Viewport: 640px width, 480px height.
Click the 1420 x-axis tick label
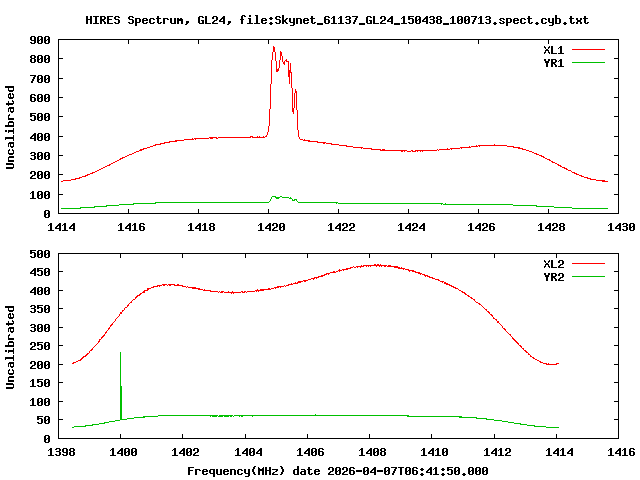point(271,227)
